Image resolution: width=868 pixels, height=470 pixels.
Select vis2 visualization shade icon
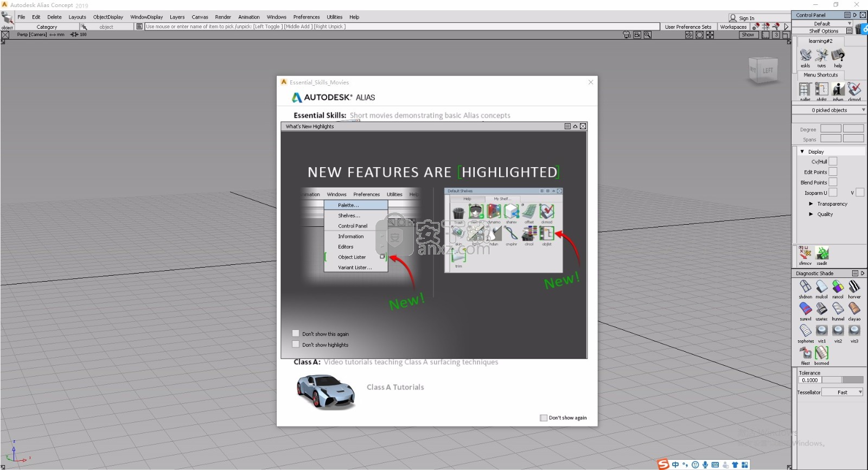pyautogui.click(x=838, y=331)
